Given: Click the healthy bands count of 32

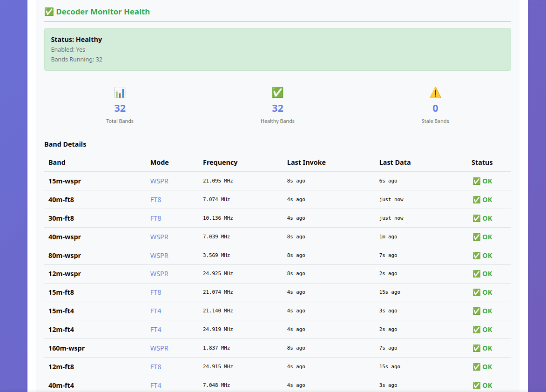Looking at the screenshot, I should (277, 108).
